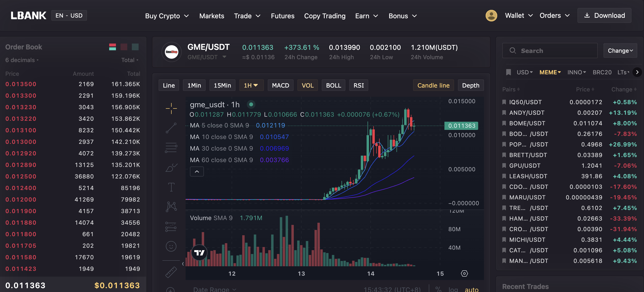
Task: Switch order book to sell-orders-only view
Action: tap(124, 47)
